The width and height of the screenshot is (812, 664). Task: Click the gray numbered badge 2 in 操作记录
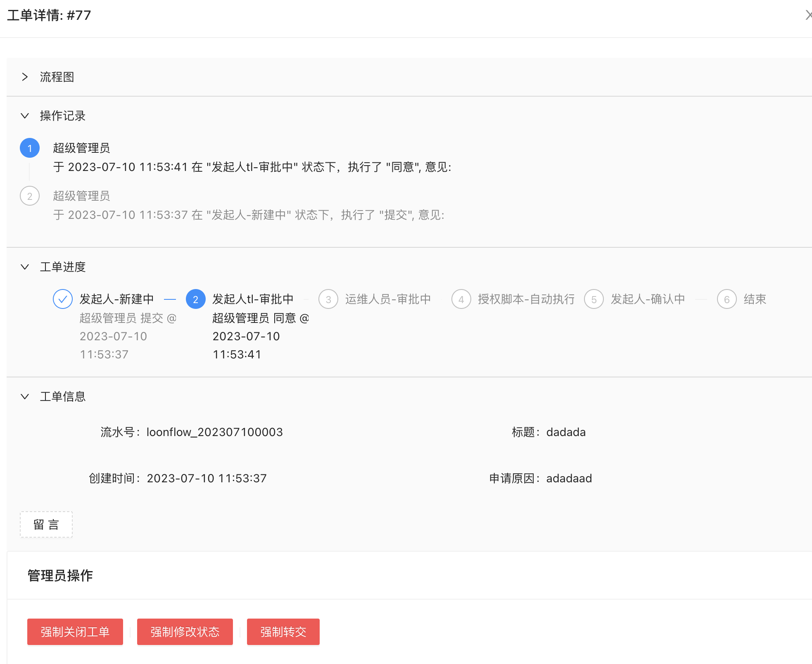click(29, 196)
